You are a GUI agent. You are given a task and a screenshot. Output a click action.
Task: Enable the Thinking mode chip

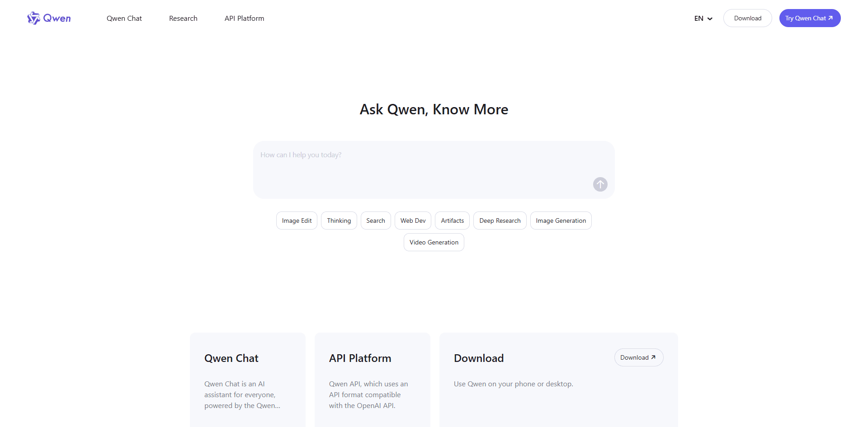pos(339,221)
